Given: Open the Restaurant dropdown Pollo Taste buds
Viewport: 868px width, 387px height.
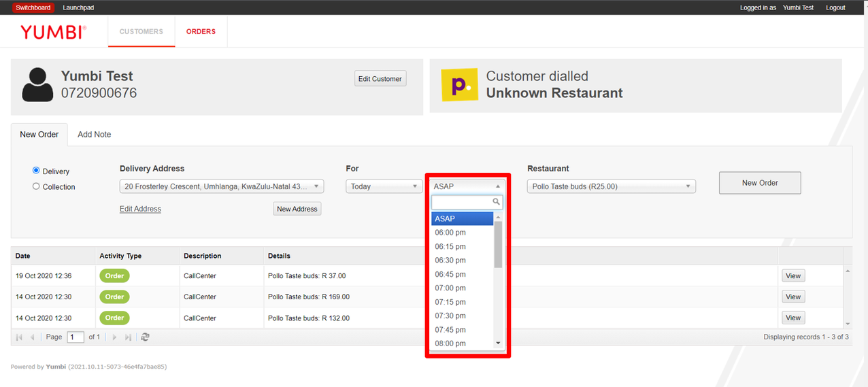Looking at the screenshot, I should tap(611, 186).
